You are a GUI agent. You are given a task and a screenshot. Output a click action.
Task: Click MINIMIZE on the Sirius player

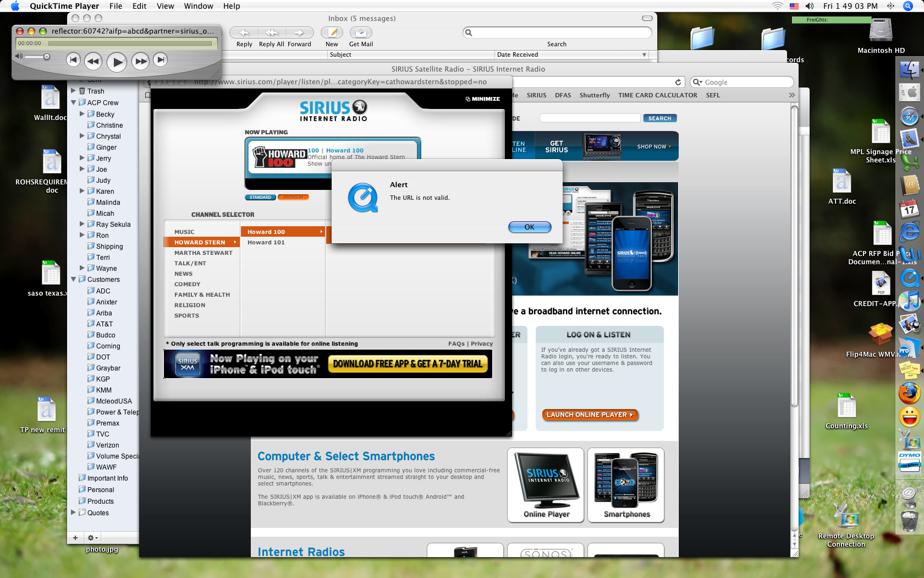[483, 99]
